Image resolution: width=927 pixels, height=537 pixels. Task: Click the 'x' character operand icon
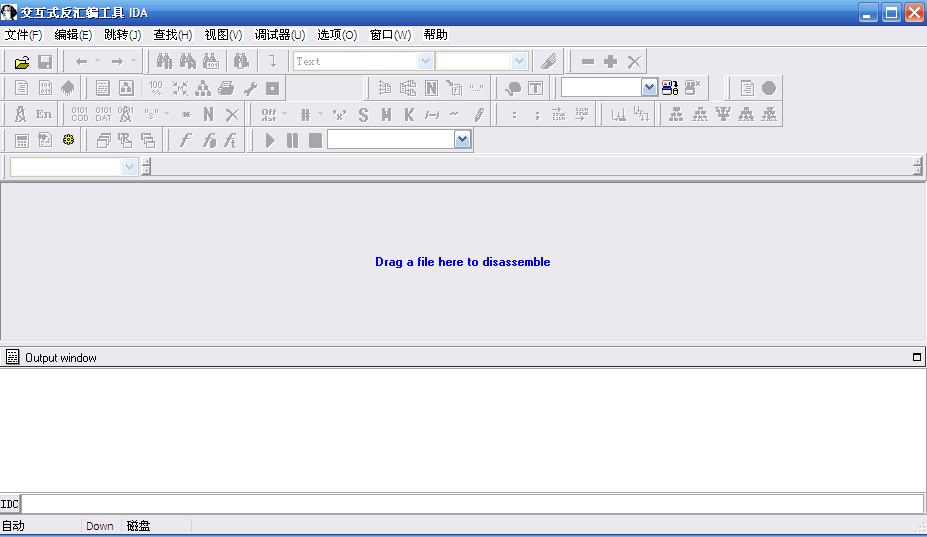(x=339, y=114)
